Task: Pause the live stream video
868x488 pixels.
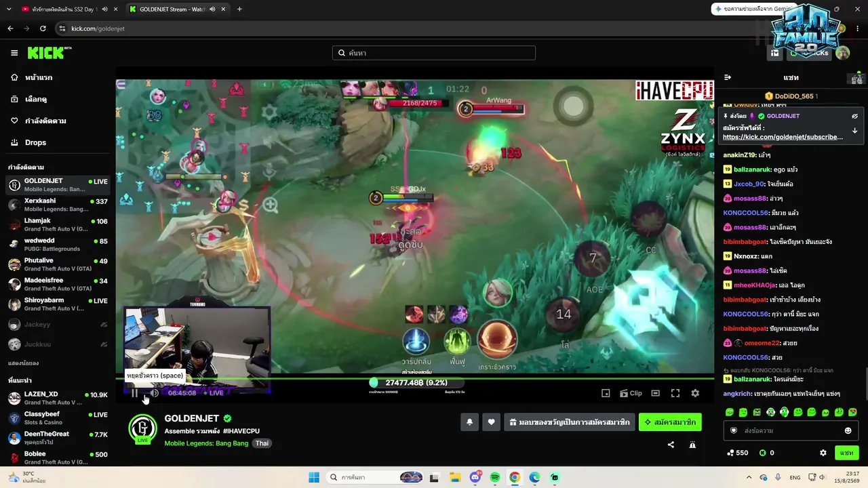Action: [134, 393]
